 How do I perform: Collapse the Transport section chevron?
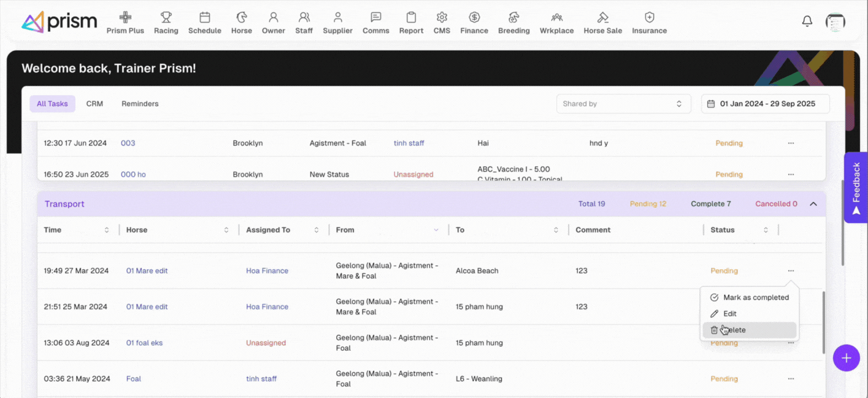coord(813,204)
